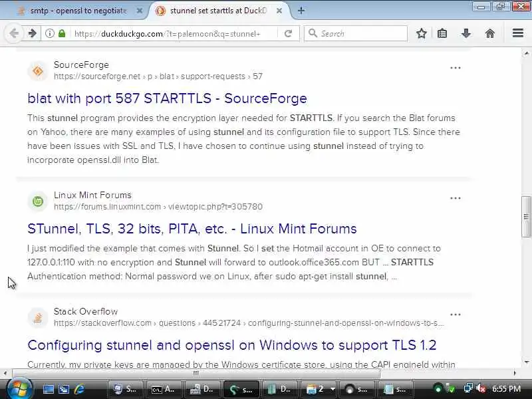
Task: Open the hamburger menu button
Action: tap(518, 33)
